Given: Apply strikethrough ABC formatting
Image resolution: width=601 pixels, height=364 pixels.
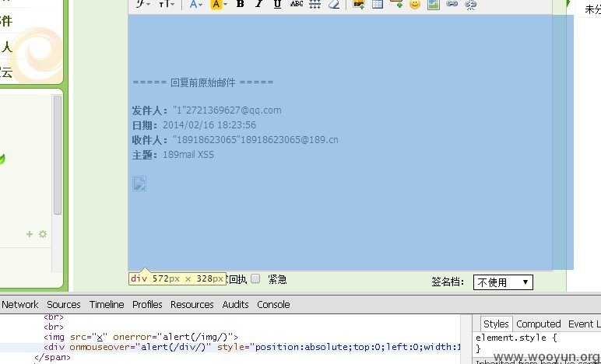Looking at the screenshot, I should coord(297,4).
